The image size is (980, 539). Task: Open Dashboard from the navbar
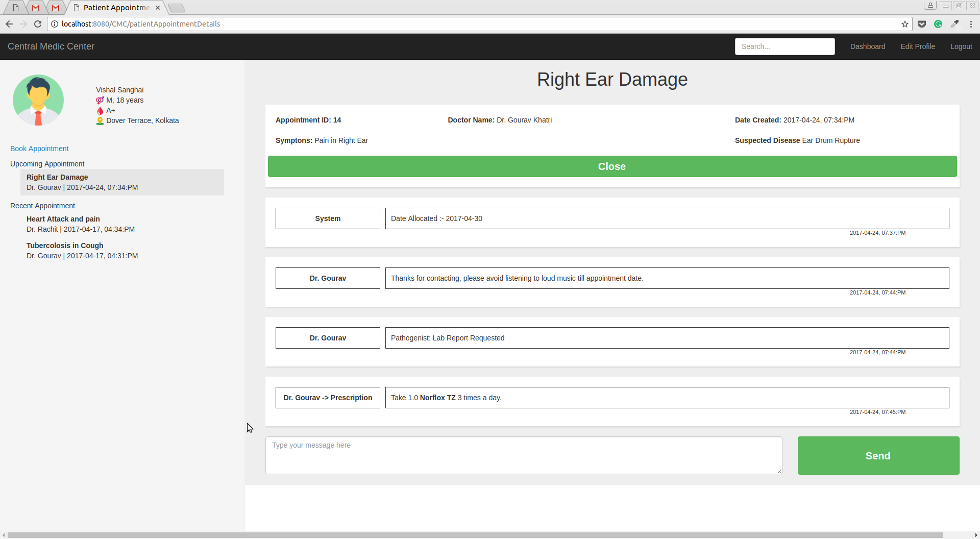[x=867, y=46]
